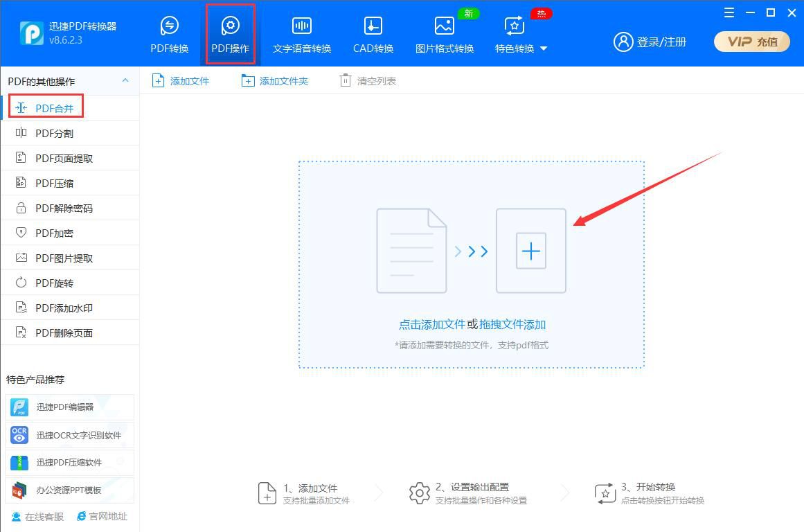
Task: Click step 3 开始转换 icon
Action: (x=605, y=493)
